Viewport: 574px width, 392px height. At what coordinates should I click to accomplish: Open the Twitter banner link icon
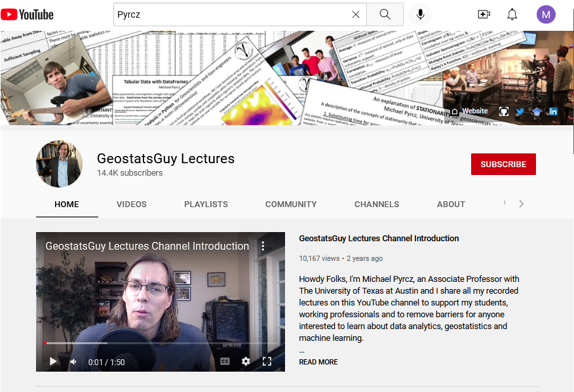[520, 111]
